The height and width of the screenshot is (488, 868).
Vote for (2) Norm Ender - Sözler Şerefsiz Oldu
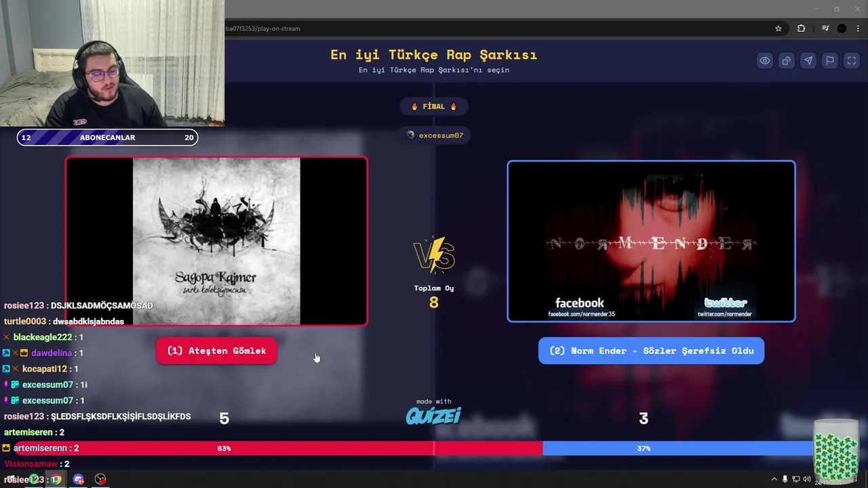pos(651,350)
